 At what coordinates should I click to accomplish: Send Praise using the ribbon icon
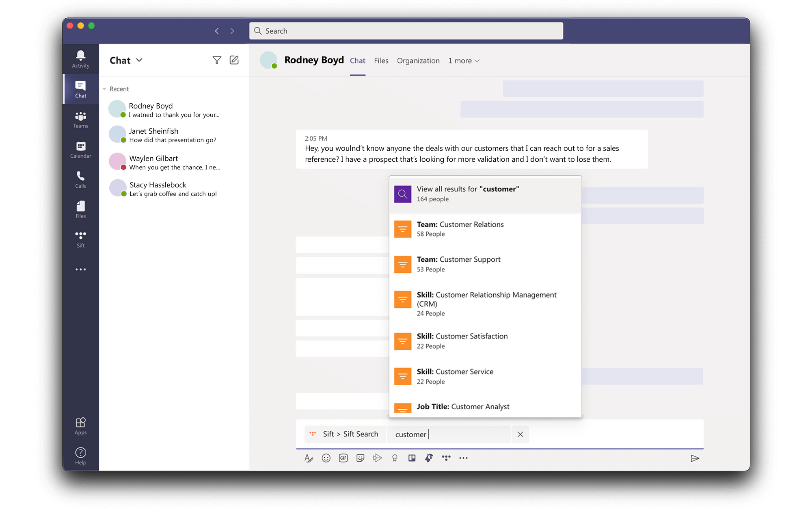395,458
